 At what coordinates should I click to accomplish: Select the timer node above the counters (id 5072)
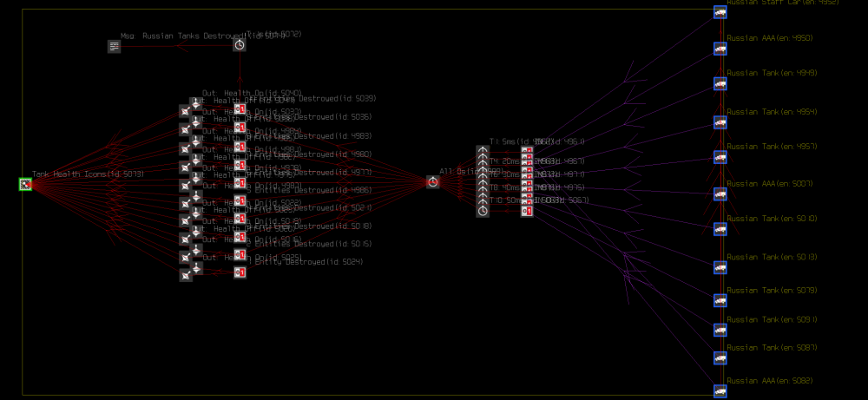tap(240, 45)
